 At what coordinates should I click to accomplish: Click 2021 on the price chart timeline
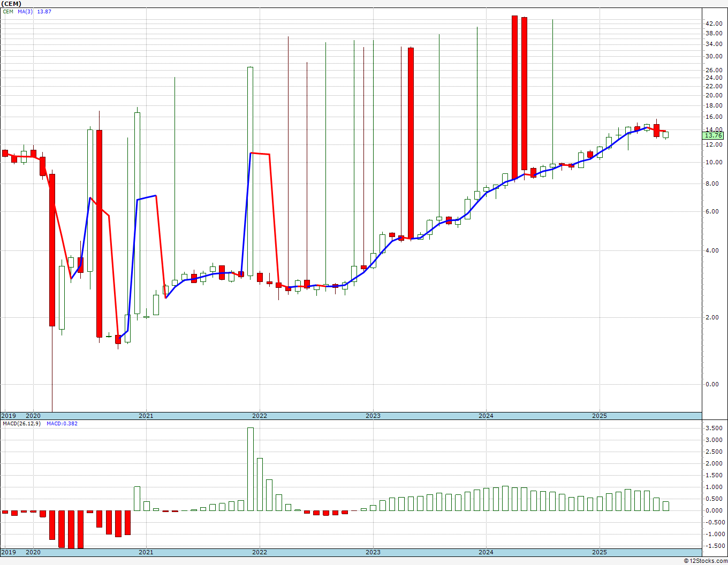(146, 416)
